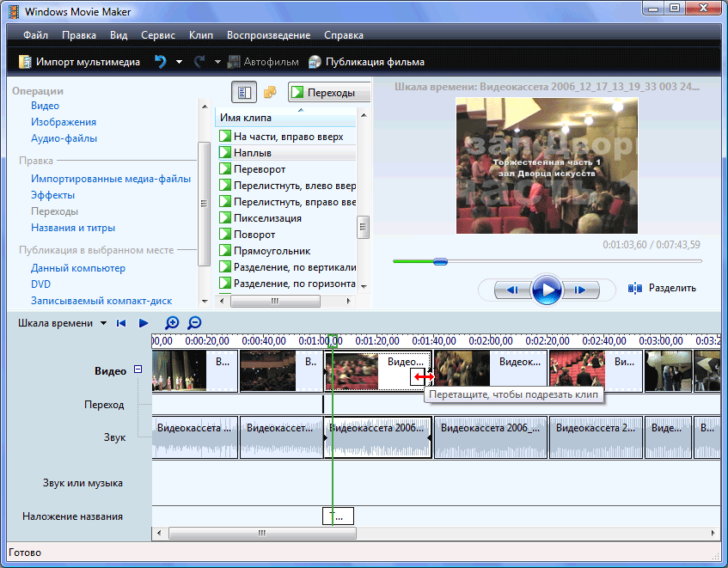Screen dimensions: 728x568
Task: Select the Переворот transition
Action: [x=287, y=169]
